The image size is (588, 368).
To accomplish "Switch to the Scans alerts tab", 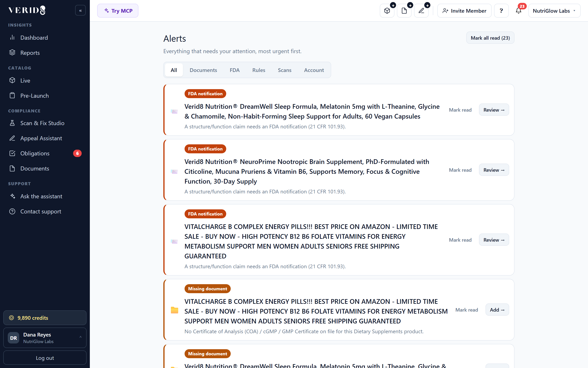I will (x=285, y=70).
